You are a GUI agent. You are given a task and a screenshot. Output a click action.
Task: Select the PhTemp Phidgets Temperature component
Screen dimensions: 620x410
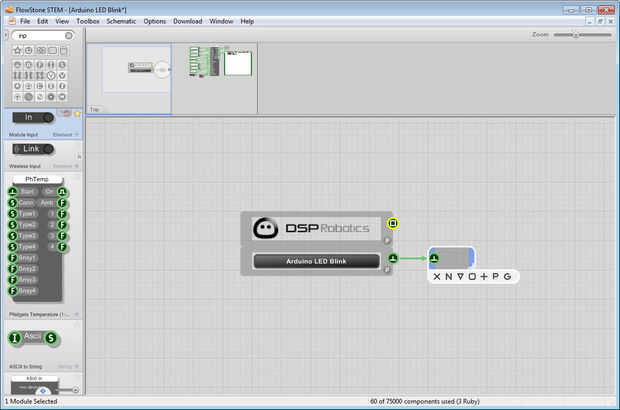coord(37,240)
